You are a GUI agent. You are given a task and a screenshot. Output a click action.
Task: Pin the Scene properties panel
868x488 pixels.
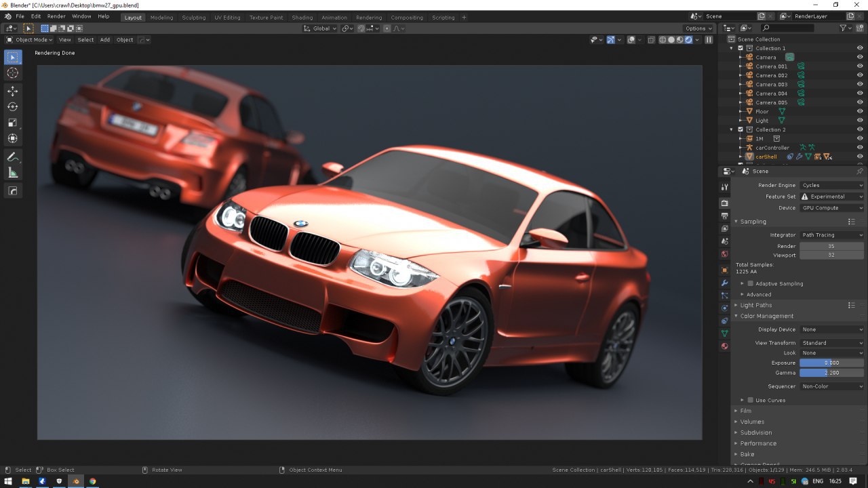click(x=860, y=171)
